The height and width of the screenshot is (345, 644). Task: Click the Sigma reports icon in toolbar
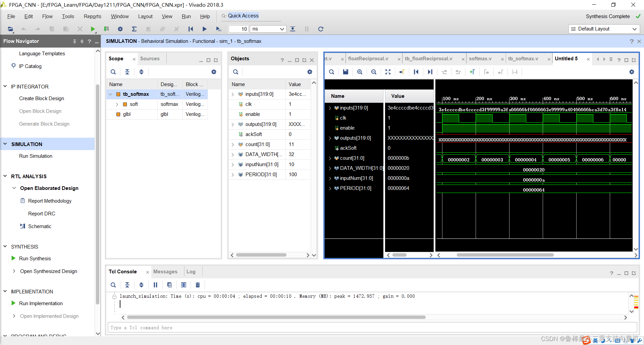tap(134, 29)
